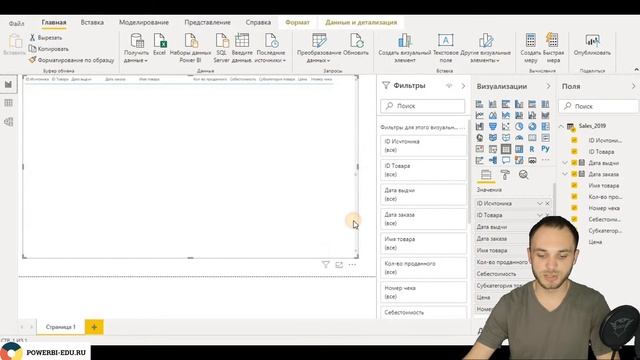The height and width of the screenshot is (360, 640).
Task: Collapse the Sales_2019 table tree
Action: (561, 126)
